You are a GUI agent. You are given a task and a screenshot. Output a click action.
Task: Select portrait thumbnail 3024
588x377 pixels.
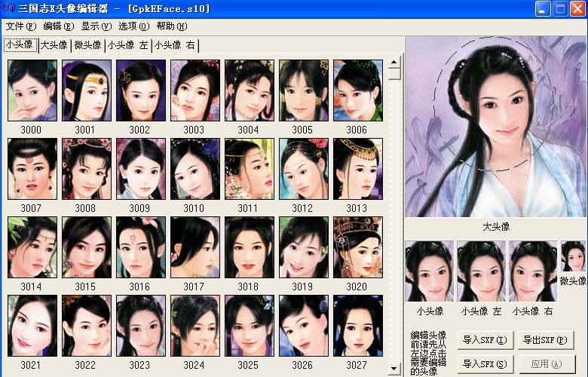[x=195, y=326]
